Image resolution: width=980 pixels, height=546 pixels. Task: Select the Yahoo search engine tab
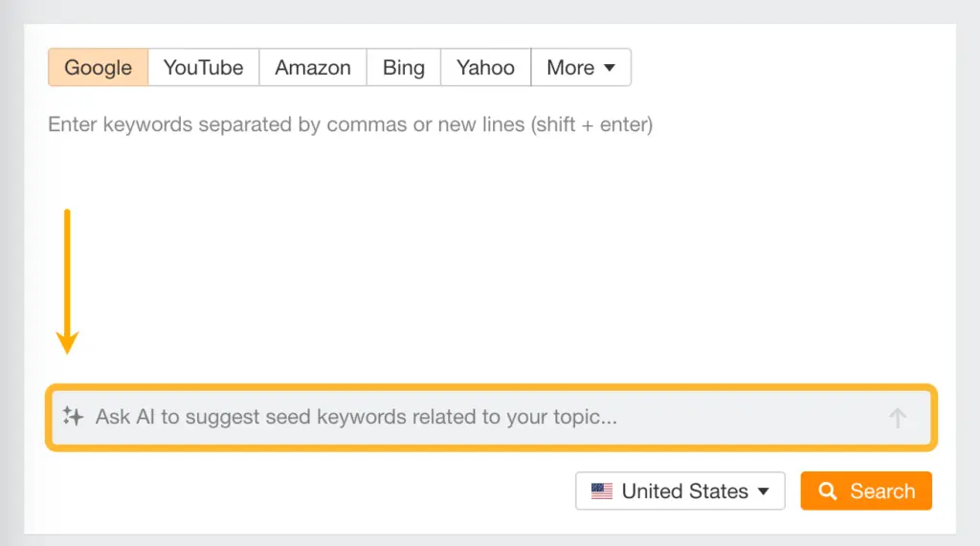coord(485,68)
